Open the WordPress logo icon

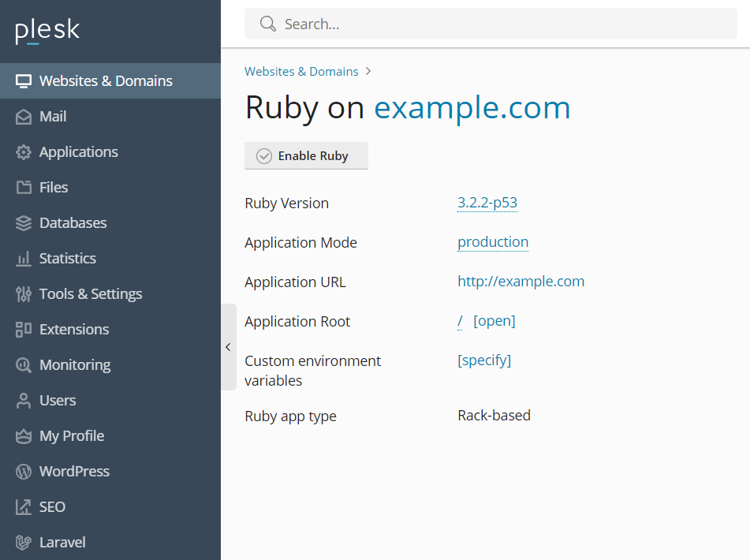tap(24, 472)
